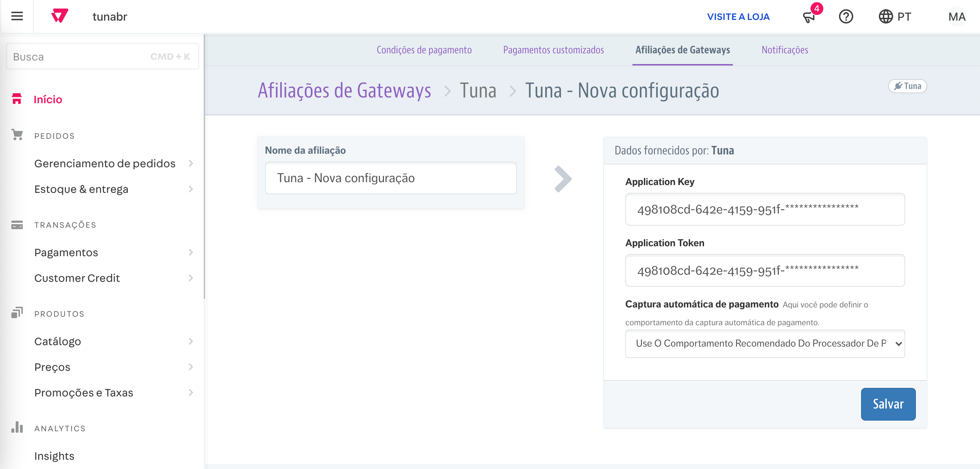The height and width of the screenshot is (469, 980).
Task: Click the PT language label
Action: [x=904, y=17]
